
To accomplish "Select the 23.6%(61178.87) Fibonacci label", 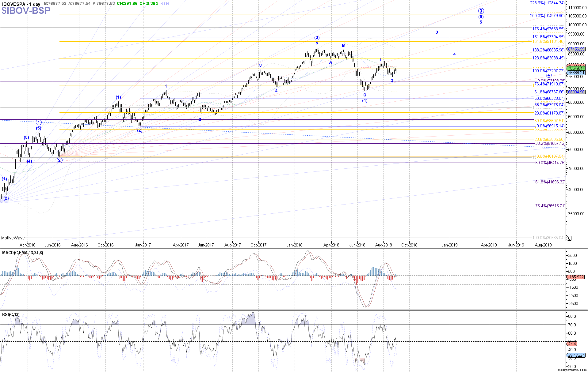I will coord(549,113).
